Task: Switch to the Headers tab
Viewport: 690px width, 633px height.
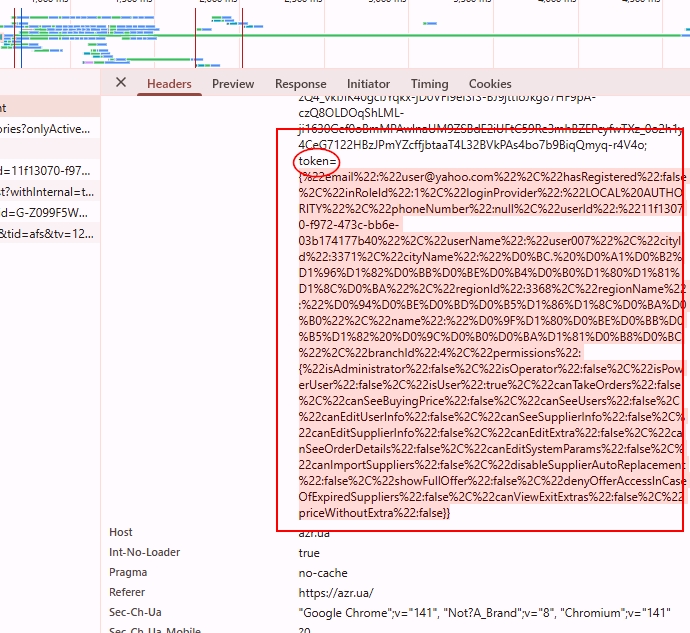Action: coord(169,84)
